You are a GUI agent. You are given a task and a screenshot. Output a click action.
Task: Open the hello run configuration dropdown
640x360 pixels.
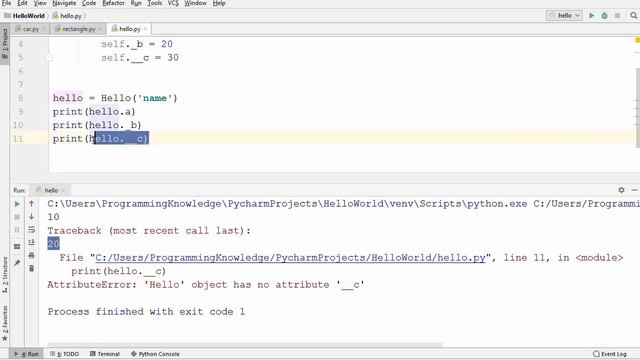coord(564,16)
